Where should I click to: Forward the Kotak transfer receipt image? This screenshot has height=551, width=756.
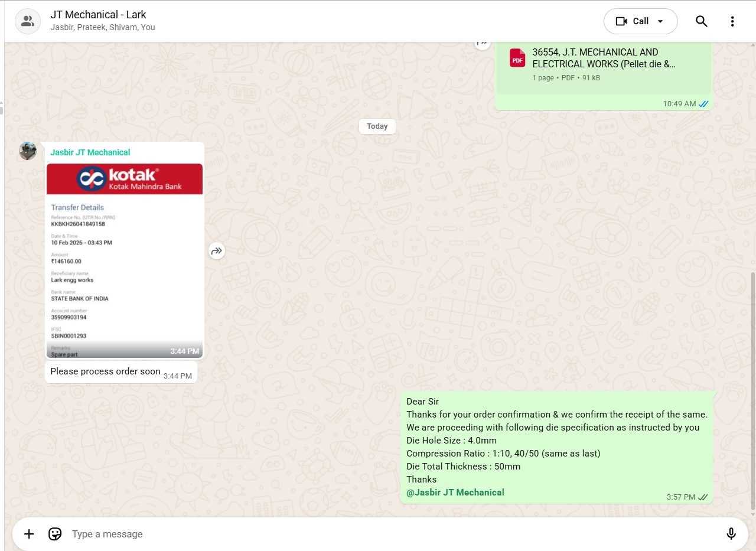[x=217, y=251]
